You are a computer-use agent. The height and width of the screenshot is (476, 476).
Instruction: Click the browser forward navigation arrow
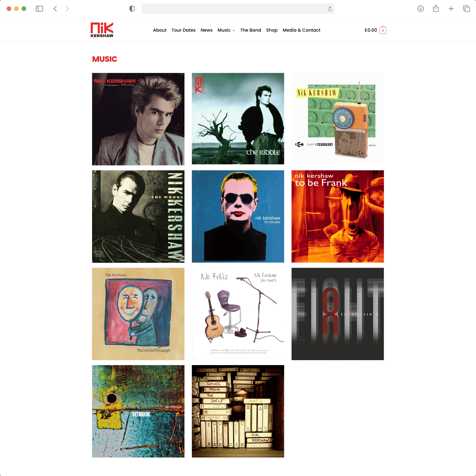tap(67, 9)
